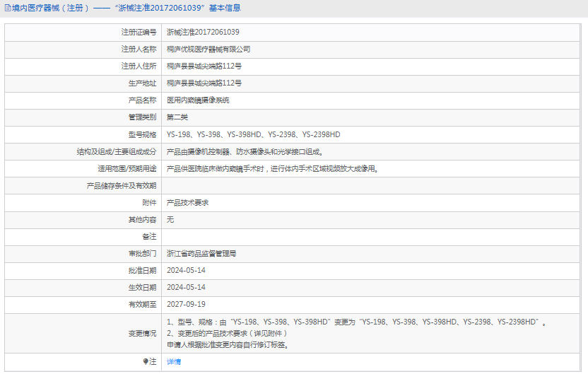
Task: Open the 详情 link
Action: (174, 361)
